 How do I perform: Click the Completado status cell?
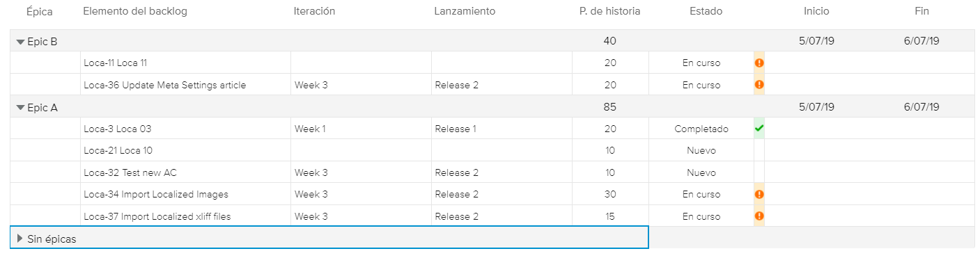pyautogui.click(x=701, y=129)
